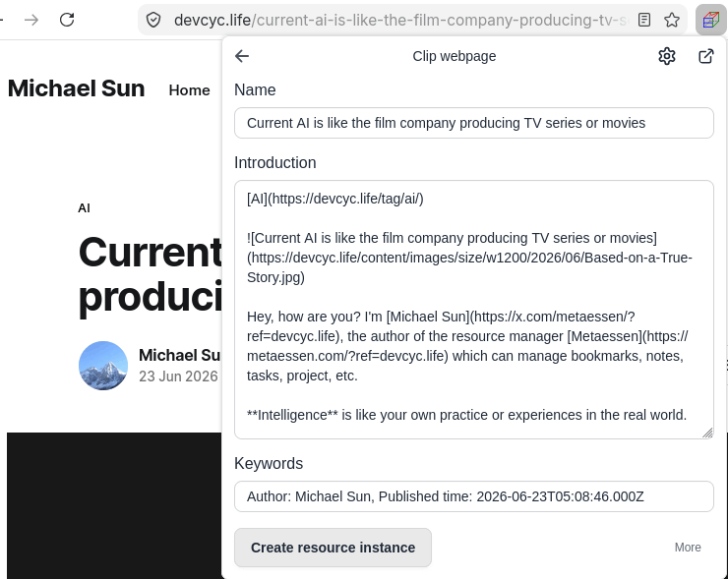Click the author mountain avatar image
Viewport: 728px width, 579px height.
click(x=103, y=366)
